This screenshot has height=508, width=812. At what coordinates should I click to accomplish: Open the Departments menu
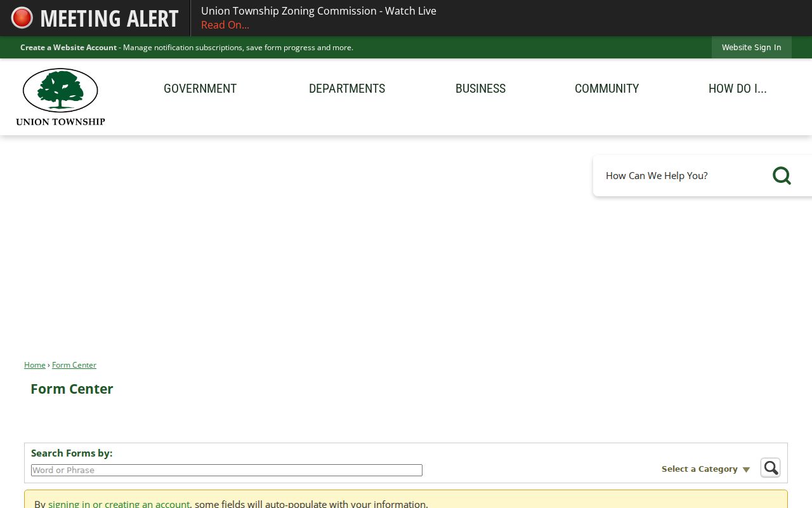(347, 89)
